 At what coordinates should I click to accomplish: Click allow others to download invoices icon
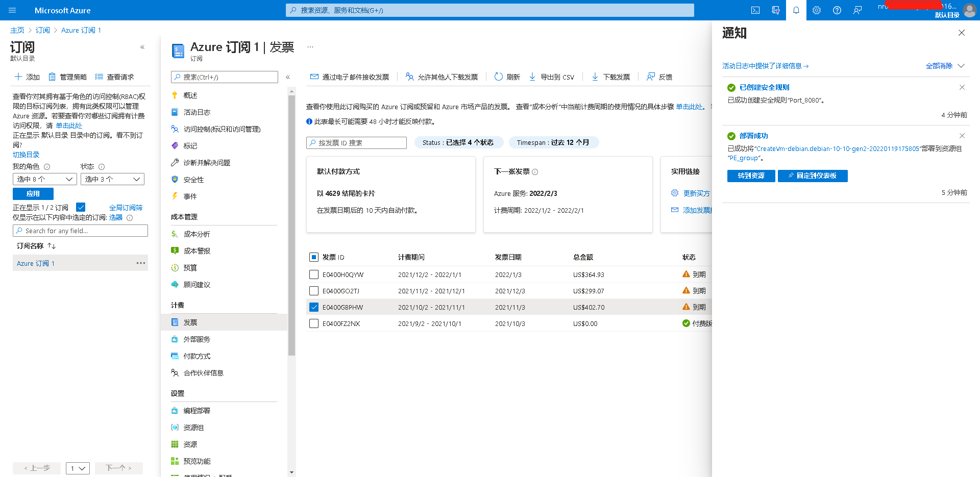coord(409,77)
